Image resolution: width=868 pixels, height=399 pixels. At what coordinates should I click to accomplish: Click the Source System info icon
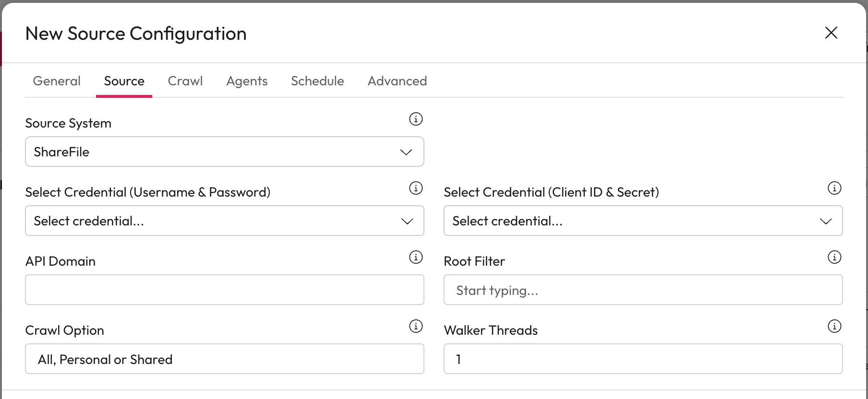(x=416, y=119)
